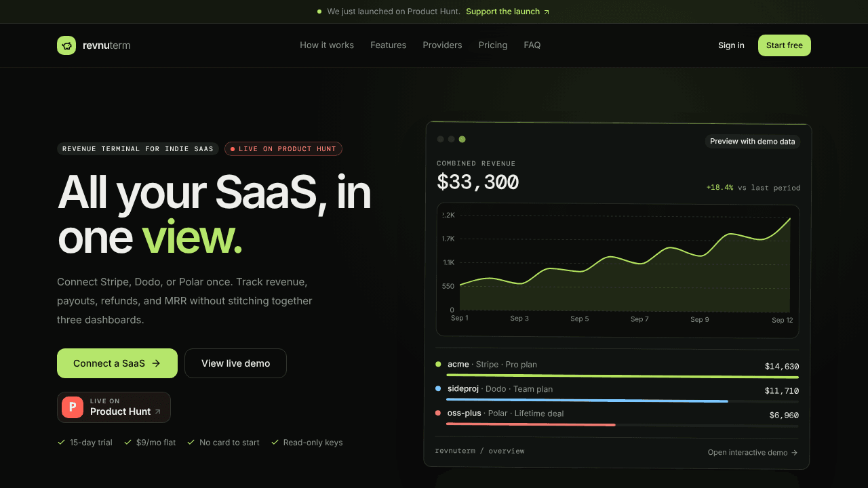Click the Start free button
This screenshot has height=488, width=868.
[x=785, y=45]
